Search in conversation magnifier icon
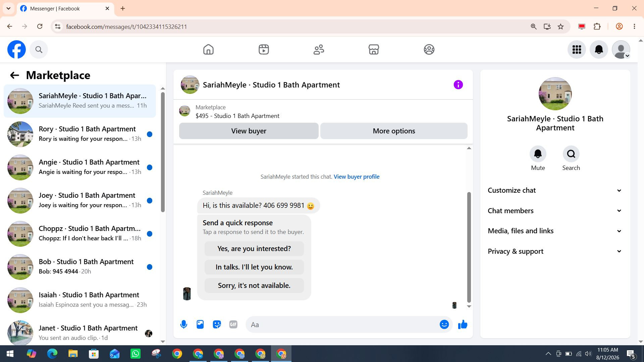Screen dimensions: 644x362 tap(571, 154)
